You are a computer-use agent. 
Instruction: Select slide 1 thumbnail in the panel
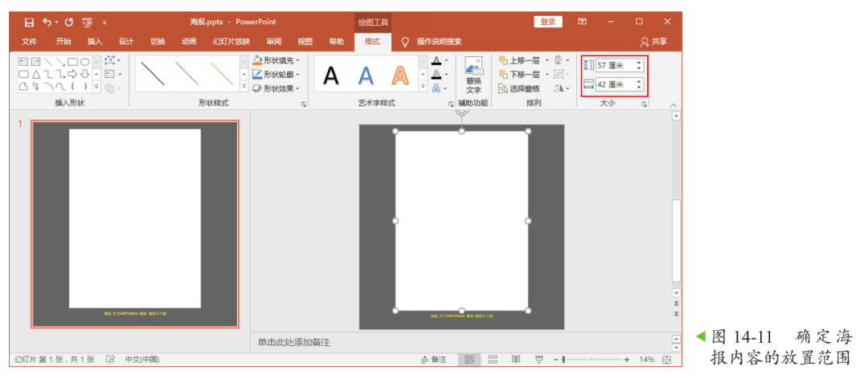[134, 224]
